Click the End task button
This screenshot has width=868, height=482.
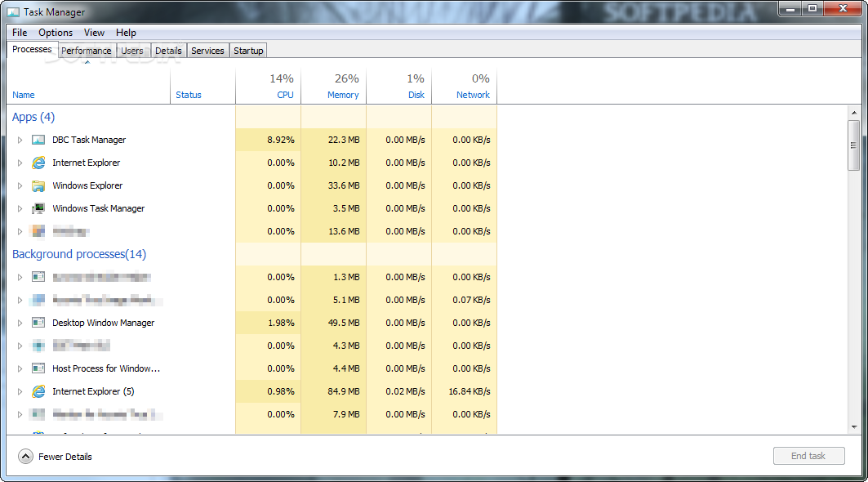click(808, 456)
